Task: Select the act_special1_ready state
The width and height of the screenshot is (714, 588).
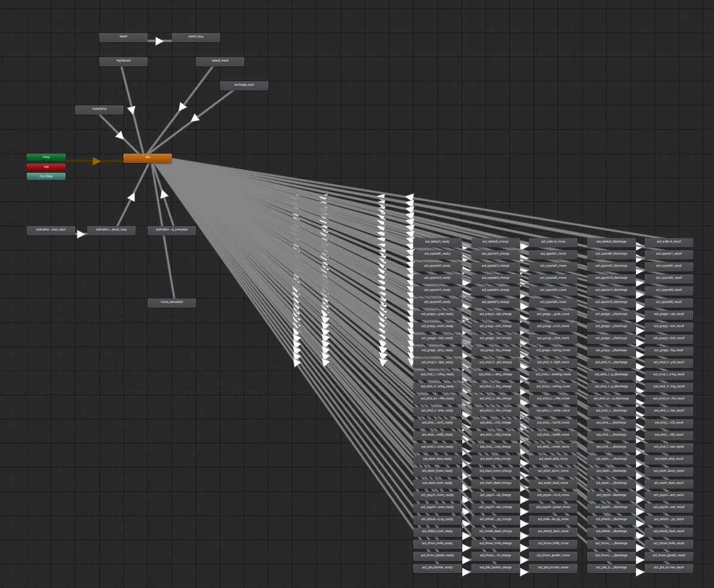Action: (x=437, y=254)
